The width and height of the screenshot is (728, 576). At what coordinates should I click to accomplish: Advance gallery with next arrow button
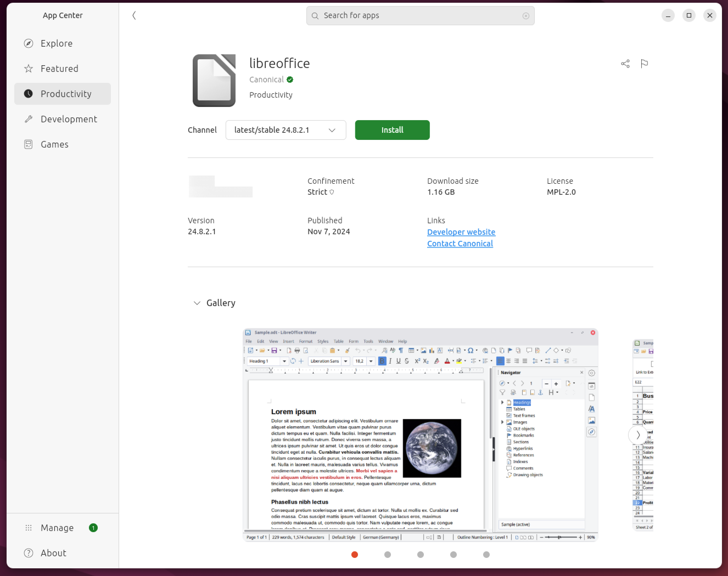click(x=637, y=435)
